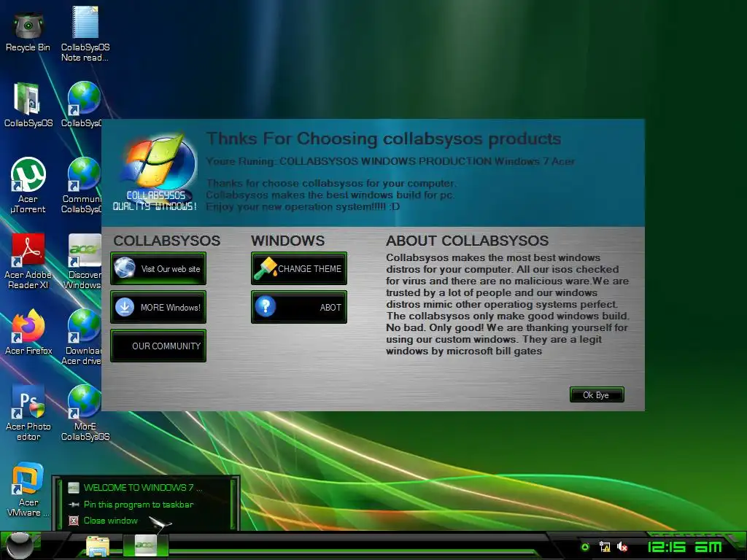The image size is (747, 560).
Task: Select the Acer welcome app taskbar icon
Action: (145, 545)
